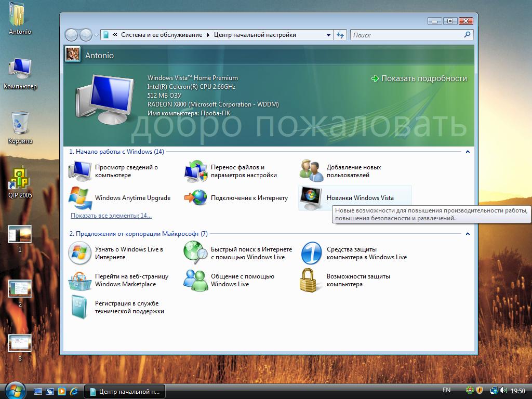Open desktop image file named 3
Image resolution: width=532 pixels, height=399 pixels.
pos(20,343)
